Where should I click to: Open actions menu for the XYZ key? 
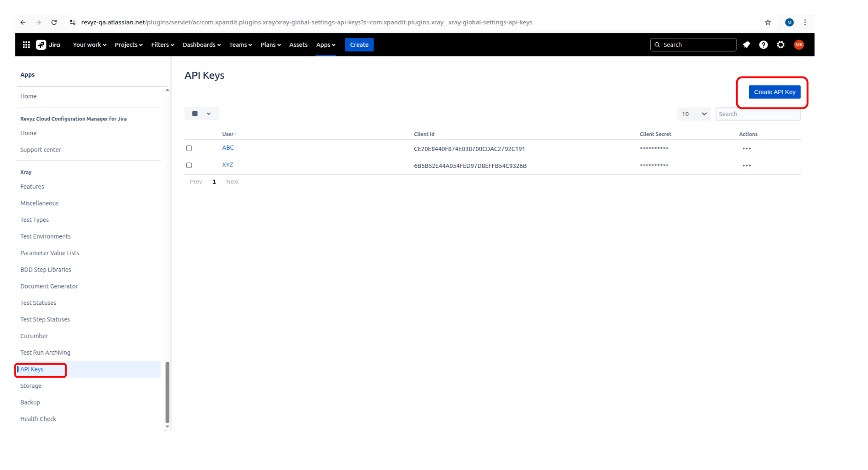(747, 165)
